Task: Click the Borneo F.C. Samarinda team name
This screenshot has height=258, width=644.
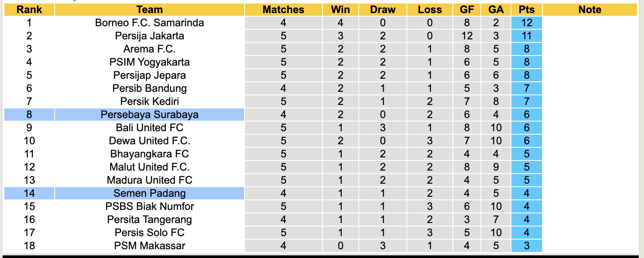Action: coord(149,23)
